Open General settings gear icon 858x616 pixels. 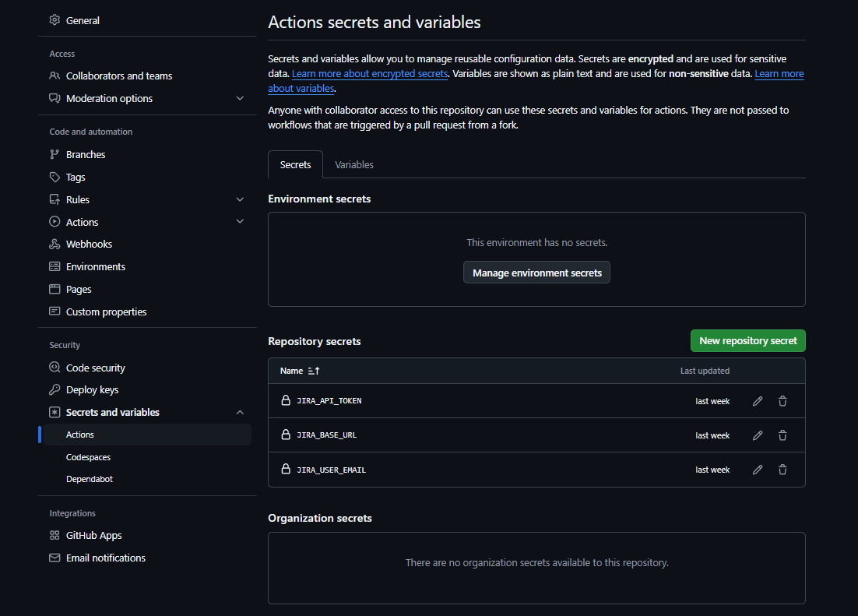[x=55, y=20]
